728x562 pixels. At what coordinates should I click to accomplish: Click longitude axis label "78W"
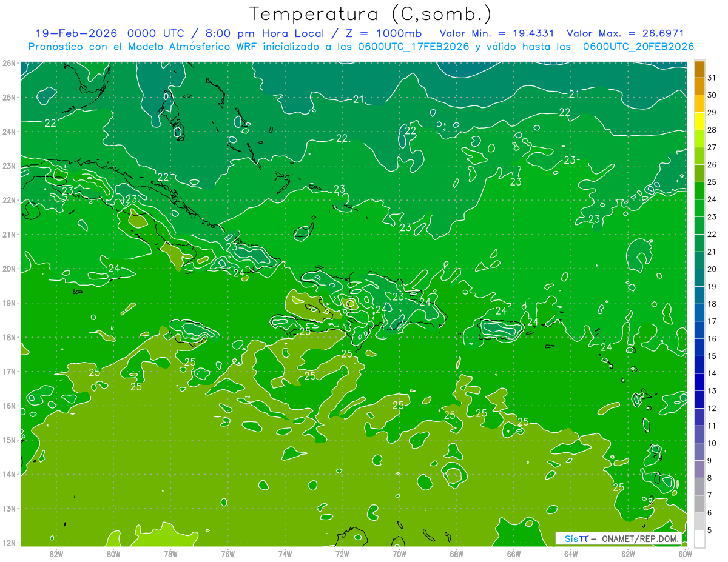170,554
